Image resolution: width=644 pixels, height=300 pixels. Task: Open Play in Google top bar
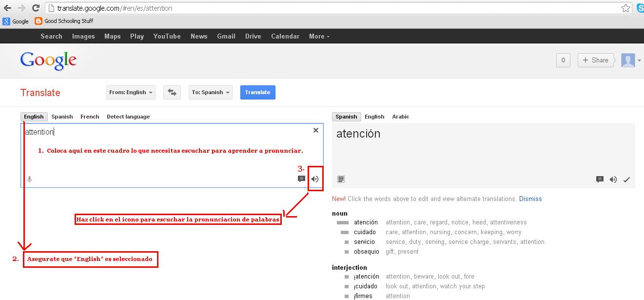[137, 36]
